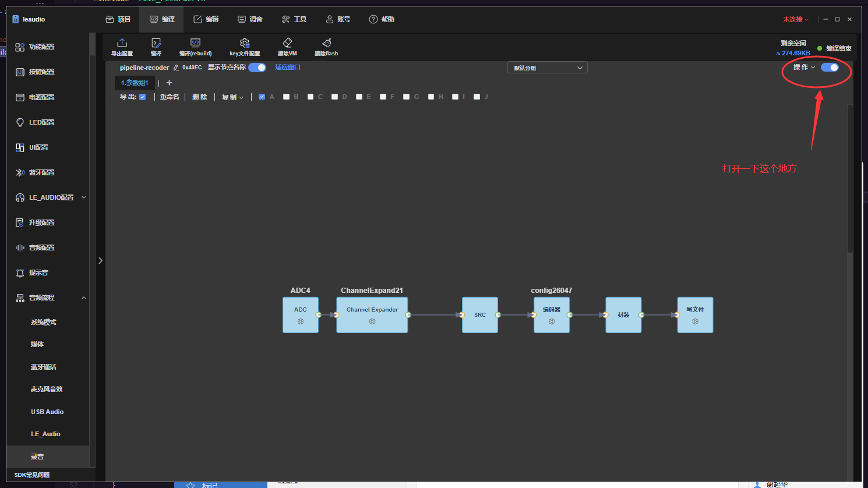The width and height of the screenshot is (868, 488).
Task: Toggle the 显示节点名称 switch
Action: [x=257, y=68]
